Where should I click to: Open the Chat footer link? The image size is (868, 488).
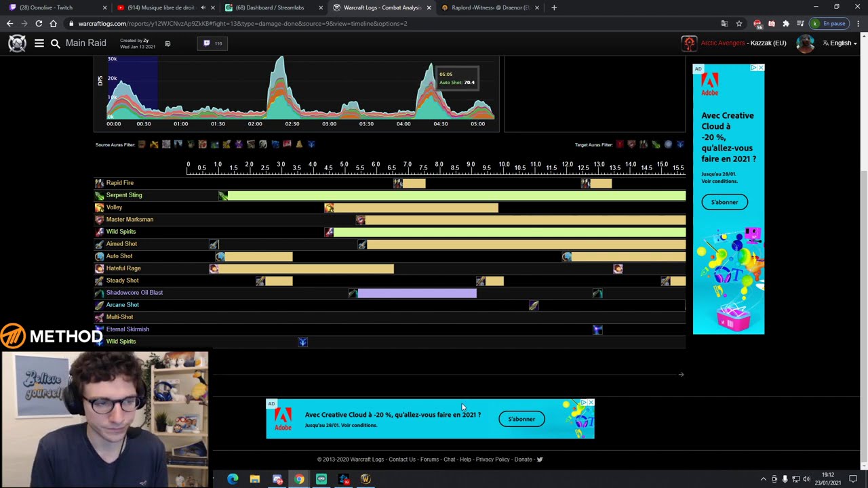point(450,460)
